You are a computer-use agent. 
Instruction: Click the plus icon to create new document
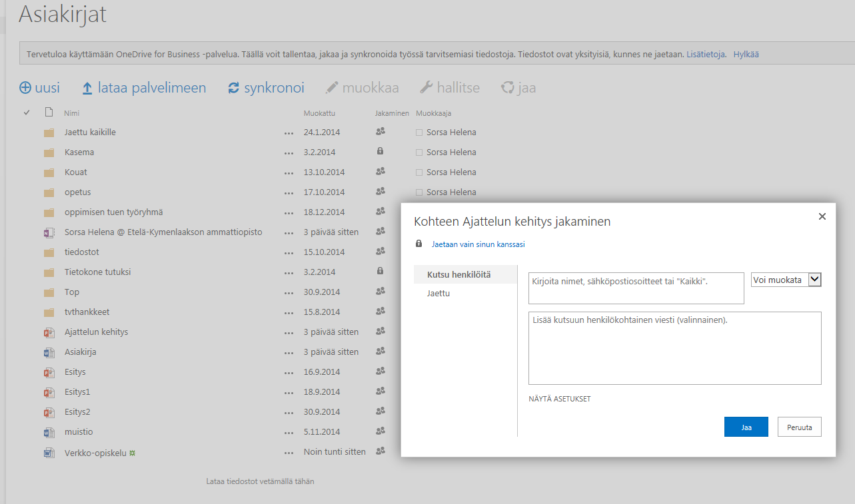click(x=25, y=88)
